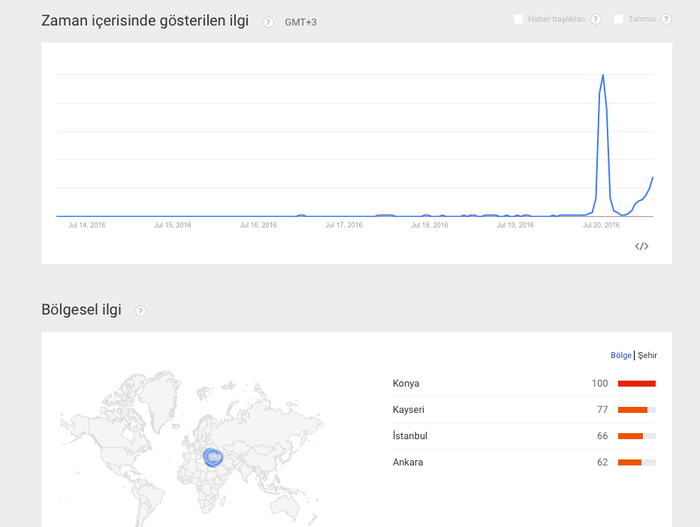Click the GMT+3 timezone label
700x527 pixels.
click(300, 22)
